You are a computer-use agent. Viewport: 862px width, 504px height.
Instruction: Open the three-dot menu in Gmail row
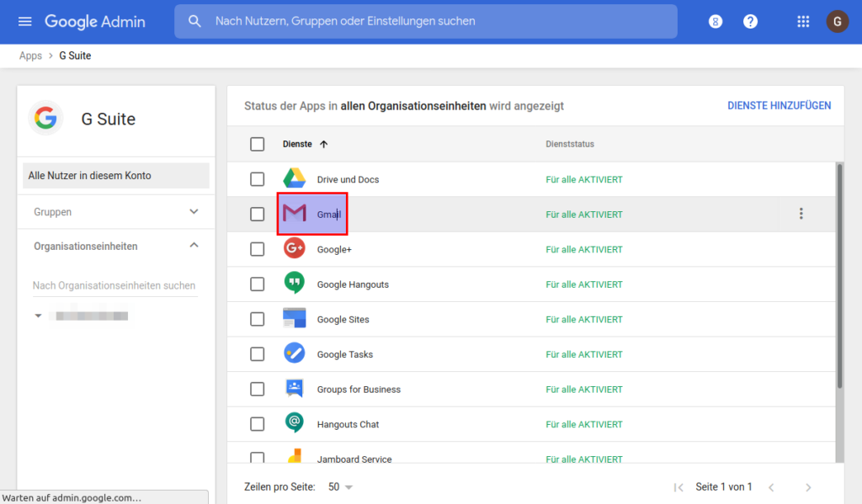[801, 214]
